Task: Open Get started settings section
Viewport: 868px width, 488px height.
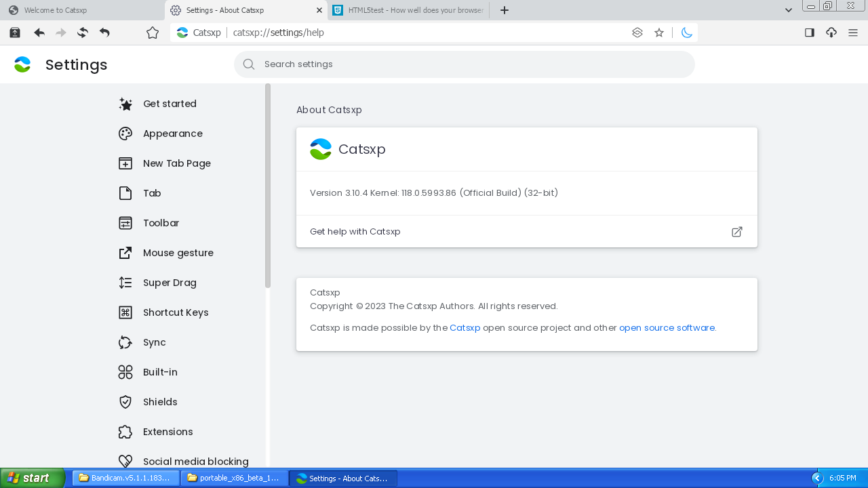Action: [x=170, y=104]
